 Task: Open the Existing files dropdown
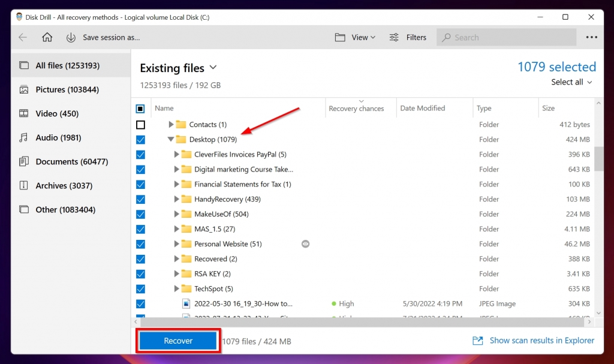(x=214, y=68)
